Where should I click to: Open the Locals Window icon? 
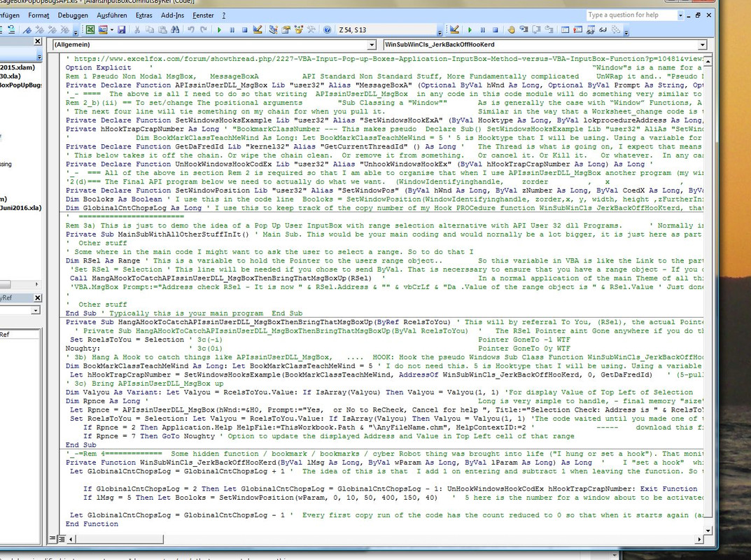click(565, 29)
